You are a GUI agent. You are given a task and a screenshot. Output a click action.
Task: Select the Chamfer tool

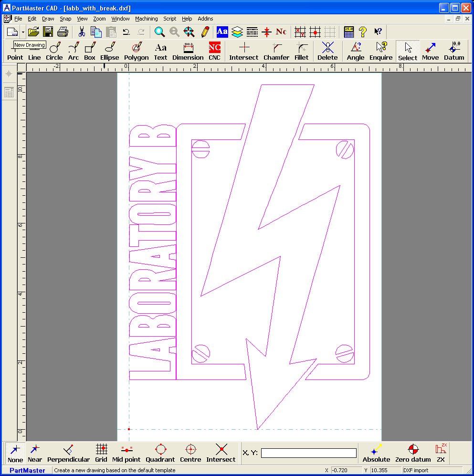[276, 51]
